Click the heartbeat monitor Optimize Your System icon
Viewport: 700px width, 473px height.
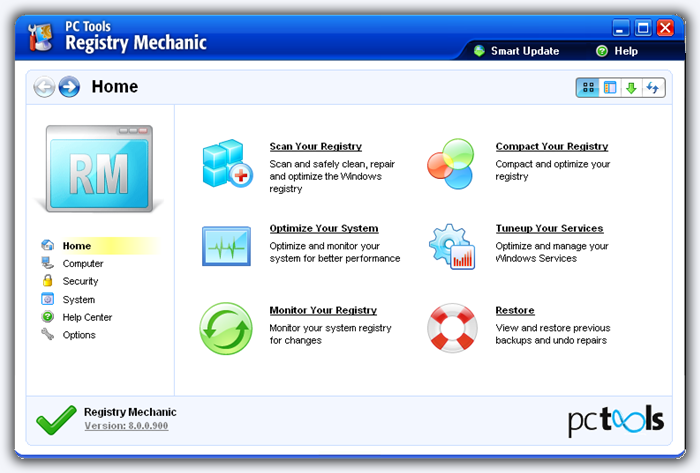click(226, 246)
